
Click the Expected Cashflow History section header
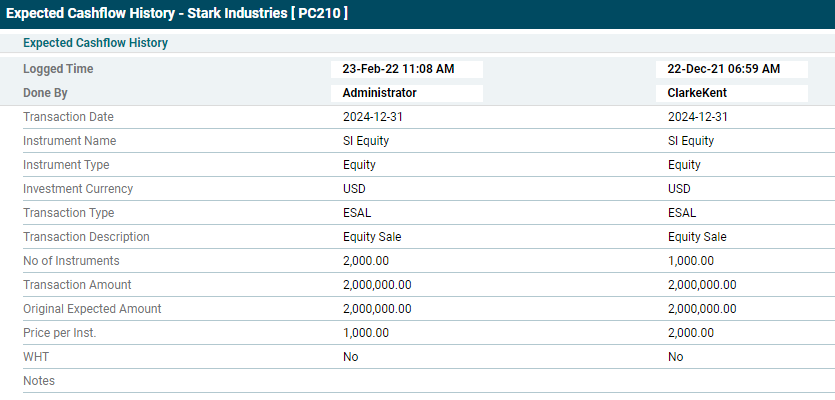coord(95,43)
